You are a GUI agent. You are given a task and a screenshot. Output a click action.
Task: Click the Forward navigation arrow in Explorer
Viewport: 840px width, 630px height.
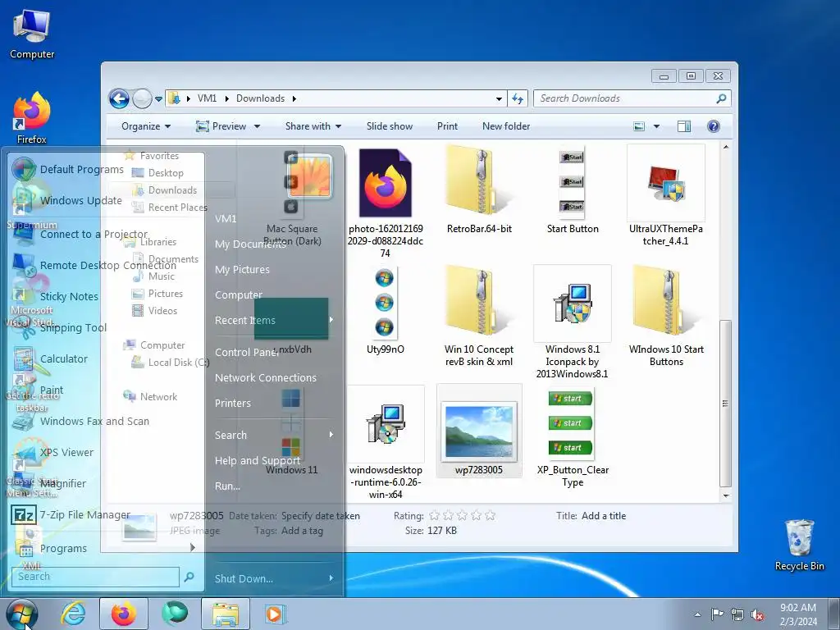click(142, 98)
